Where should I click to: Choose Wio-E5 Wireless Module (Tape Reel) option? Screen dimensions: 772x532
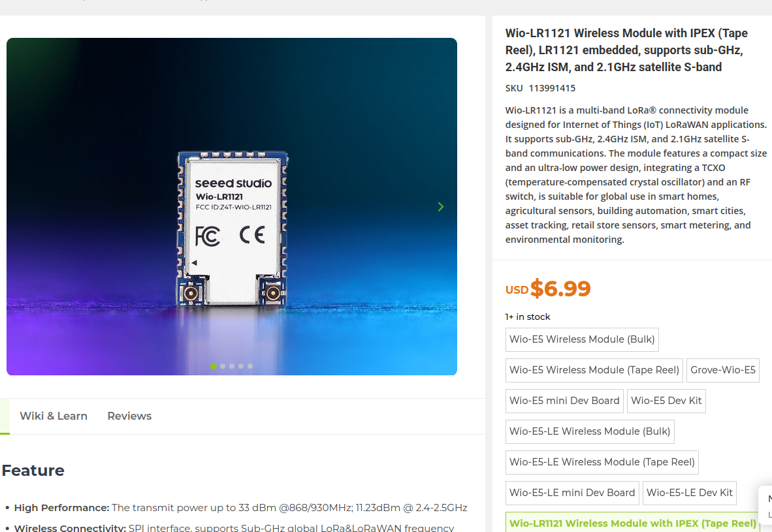[x=594, y=370]
